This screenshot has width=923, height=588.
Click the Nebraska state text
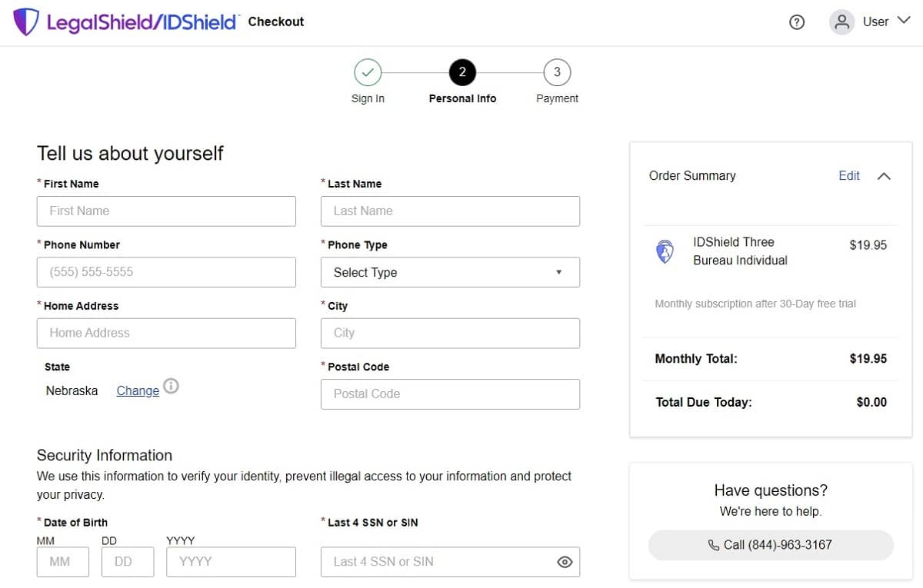[x=72, y=390]
